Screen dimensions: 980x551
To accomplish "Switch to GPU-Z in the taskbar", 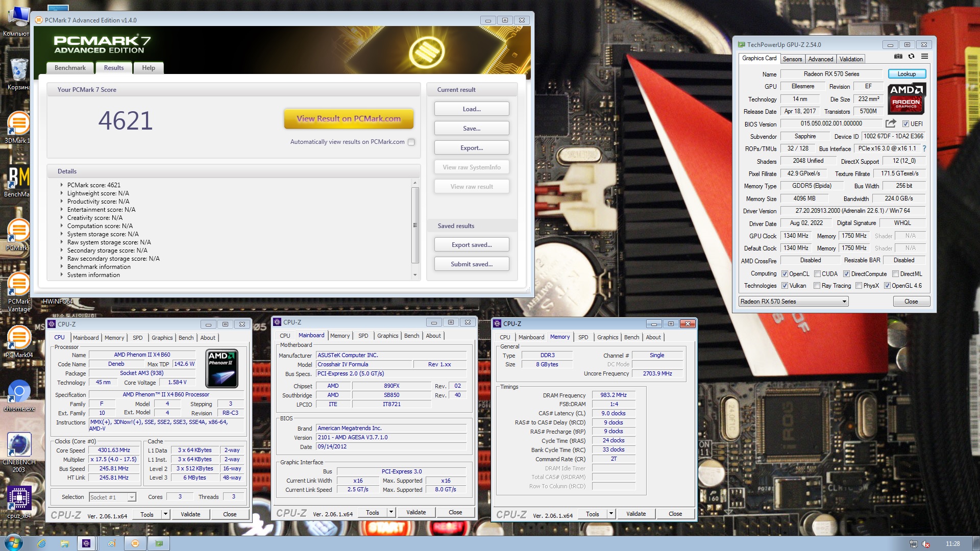I will [159, 543].
